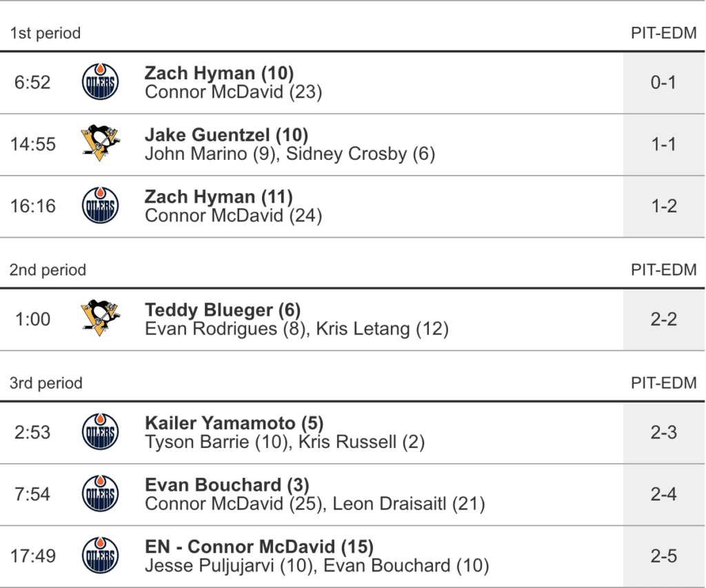Open EN - Connor McDavid (15) goal entry
This screenshot has height=588, width=706.
[x=259, y=547]
